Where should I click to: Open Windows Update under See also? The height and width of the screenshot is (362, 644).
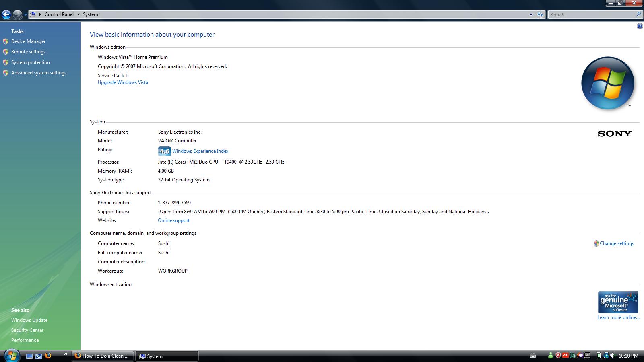29,320
